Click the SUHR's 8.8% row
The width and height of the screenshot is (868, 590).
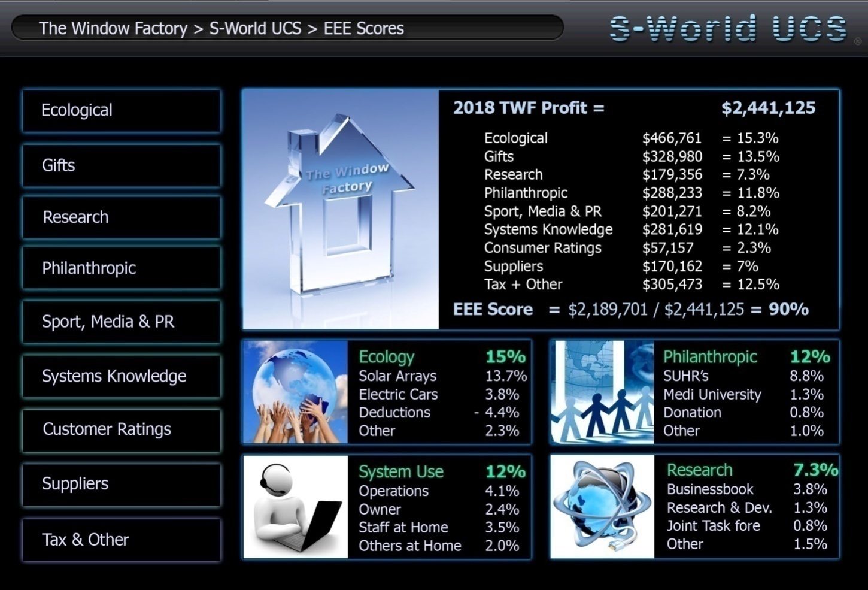(x=743, y=376)
